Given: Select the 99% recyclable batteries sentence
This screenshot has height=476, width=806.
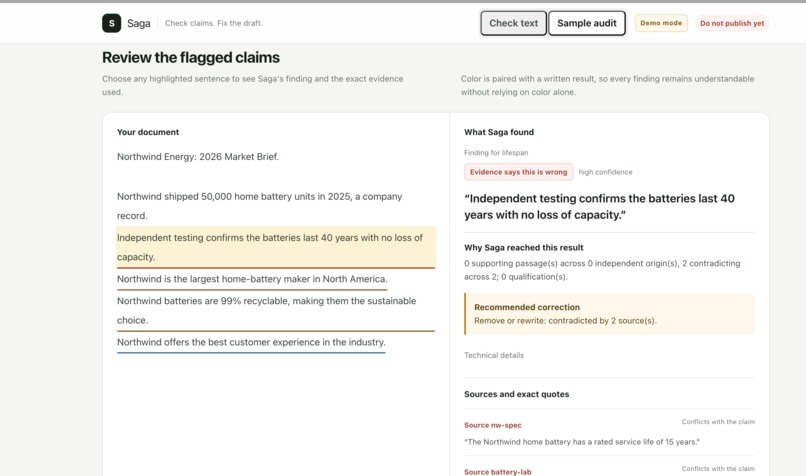Looking at the screenshot, I should point(276,310).
